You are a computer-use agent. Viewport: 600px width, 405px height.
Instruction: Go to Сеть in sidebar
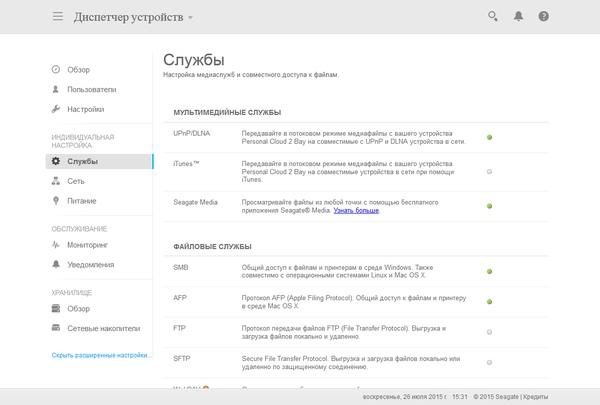pos(76,181)
